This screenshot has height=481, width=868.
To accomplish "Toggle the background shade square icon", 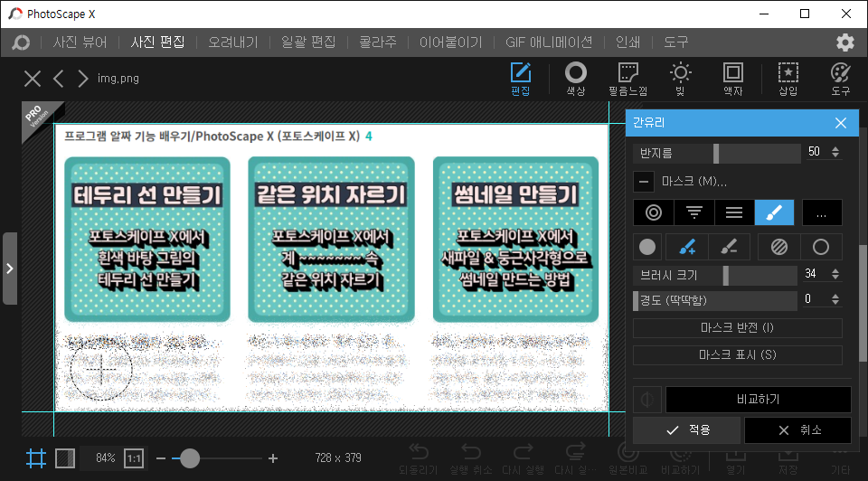I will (x=65, y=458).
